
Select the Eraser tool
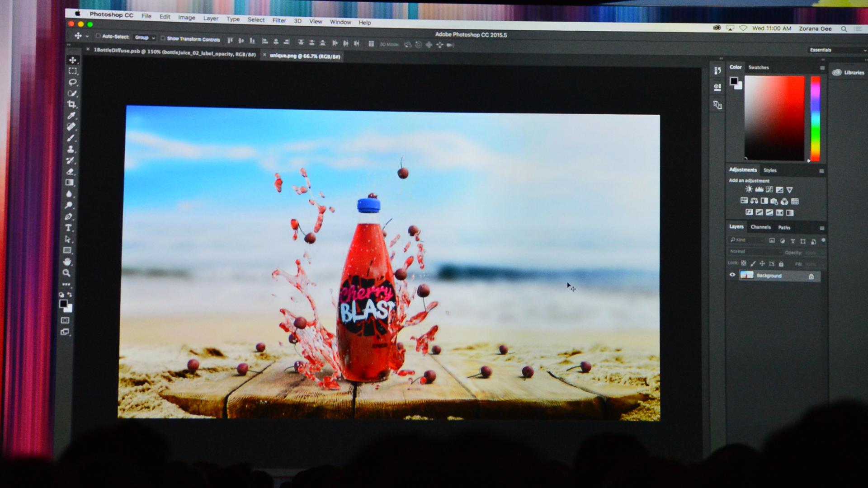pos(70,172)
